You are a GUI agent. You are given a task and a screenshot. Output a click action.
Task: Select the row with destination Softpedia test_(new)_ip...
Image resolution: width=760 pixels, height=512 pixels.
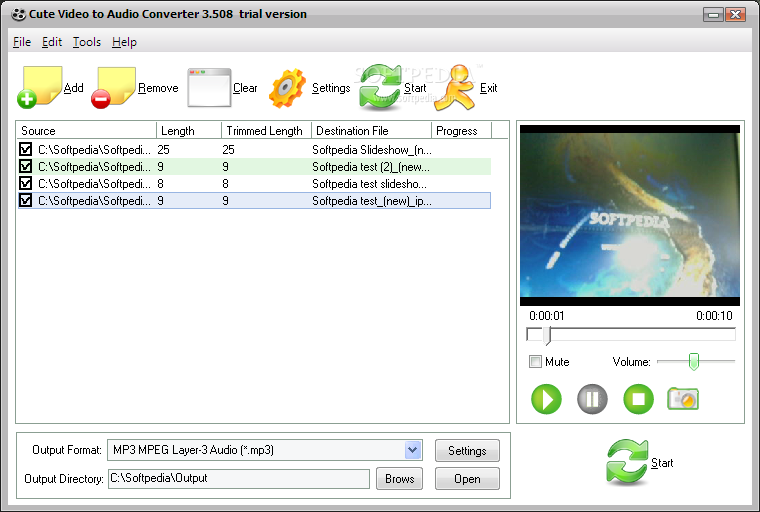point(254,200)
